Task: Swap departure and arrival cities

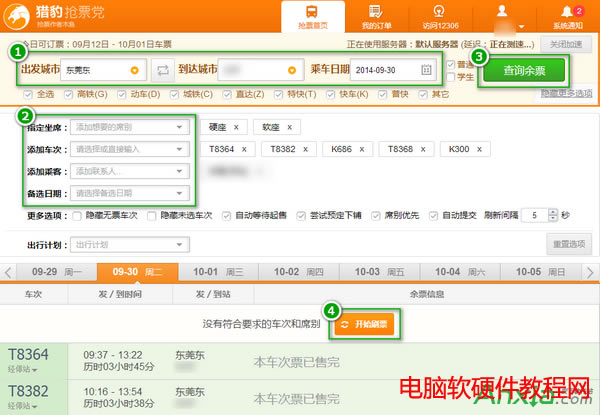Action: [163, 70]
